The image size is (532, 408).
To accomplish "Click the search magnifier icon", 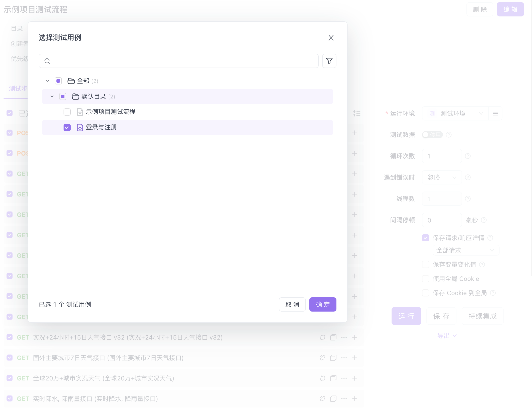I will pyautogui.click(x=47, y=61).
